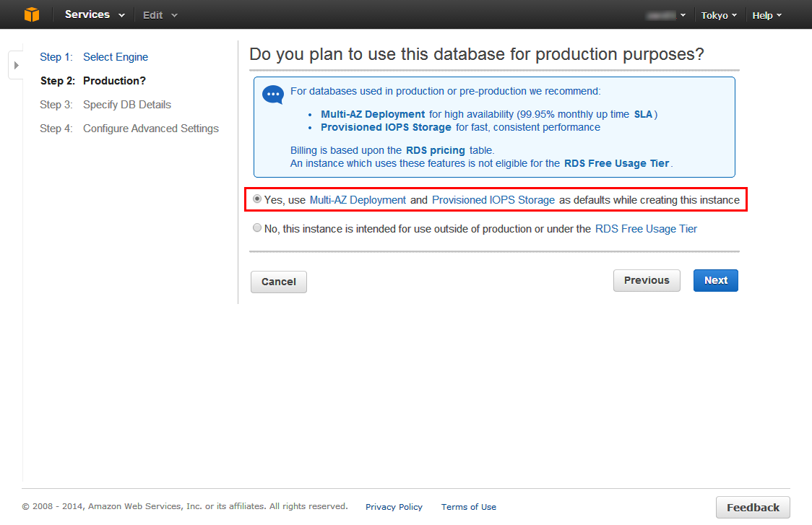
Task: Open Multi-AZ Deployment link in Yes option
Action: [x=358, y=200]
